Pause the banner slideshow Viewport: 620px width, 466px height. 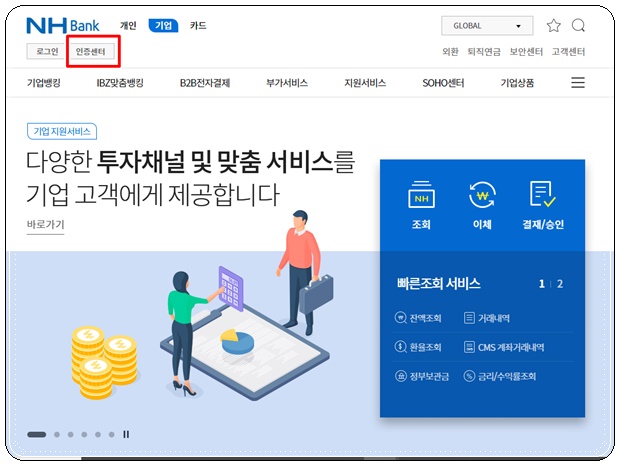126,434
